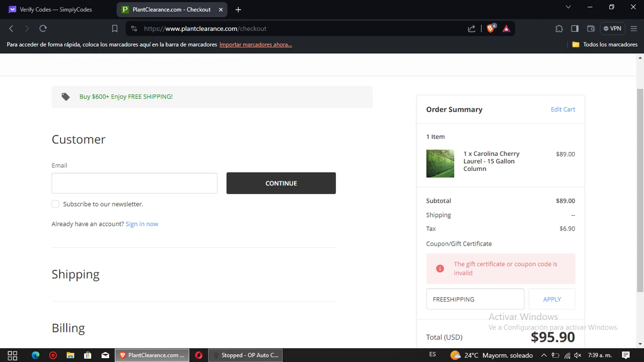Click the ES language indicator

click(432, 355)
